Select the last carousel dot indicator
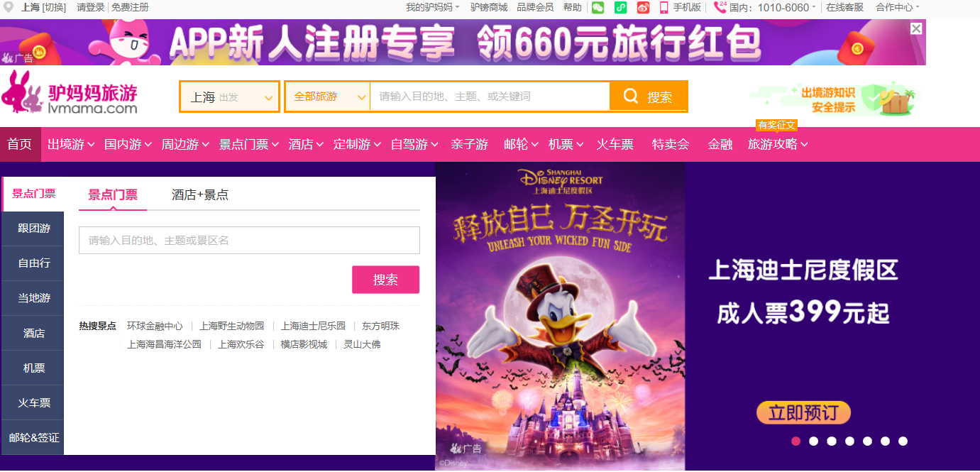Viewport: 980px width, 472px height. click(903, 441)
